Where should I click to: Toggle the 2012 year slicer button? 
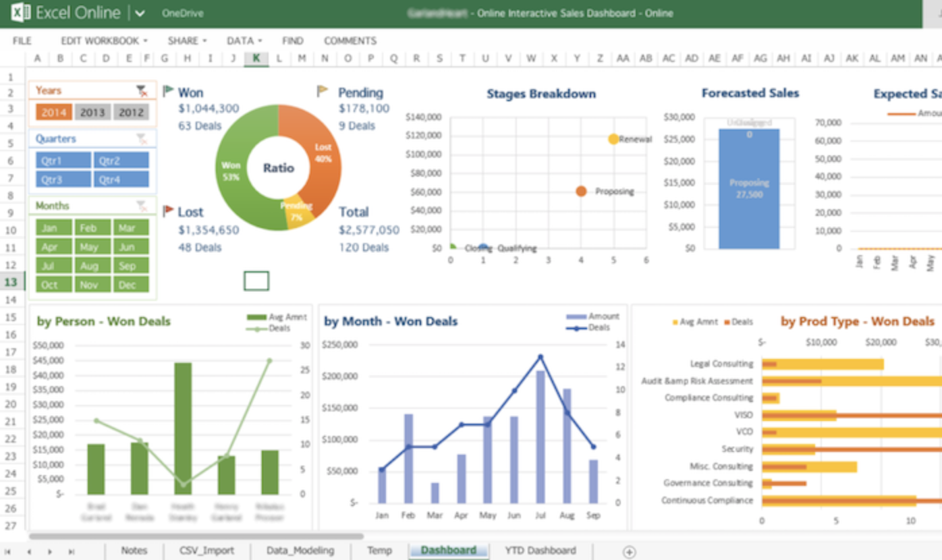(x=132, y=112)
